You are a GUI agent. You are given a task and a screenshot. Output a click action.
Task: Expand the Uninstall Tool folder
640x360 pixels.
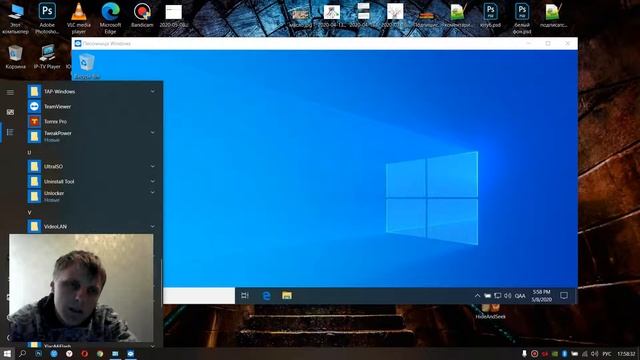[x=93, y=181]
